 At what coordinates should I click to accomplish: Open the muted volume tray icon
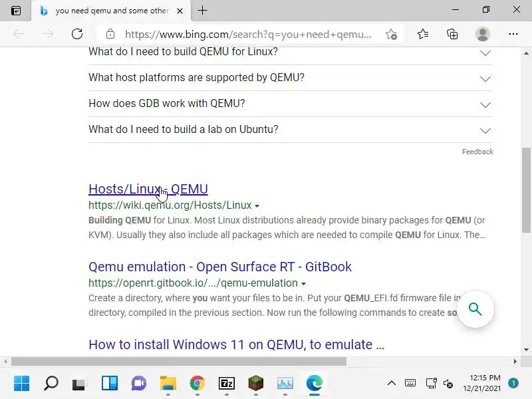pyautogui.click(x=448, y=384)
